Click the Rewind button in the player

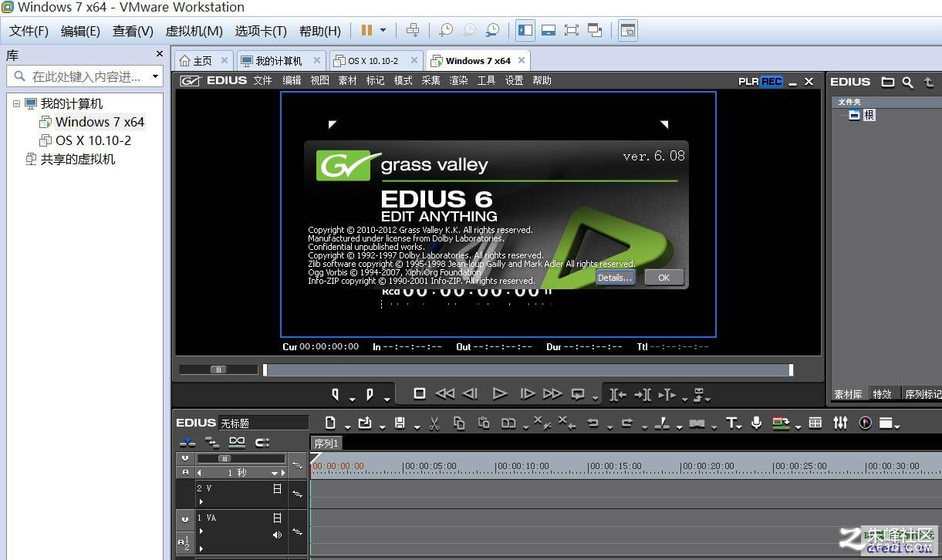coord(445,393)
